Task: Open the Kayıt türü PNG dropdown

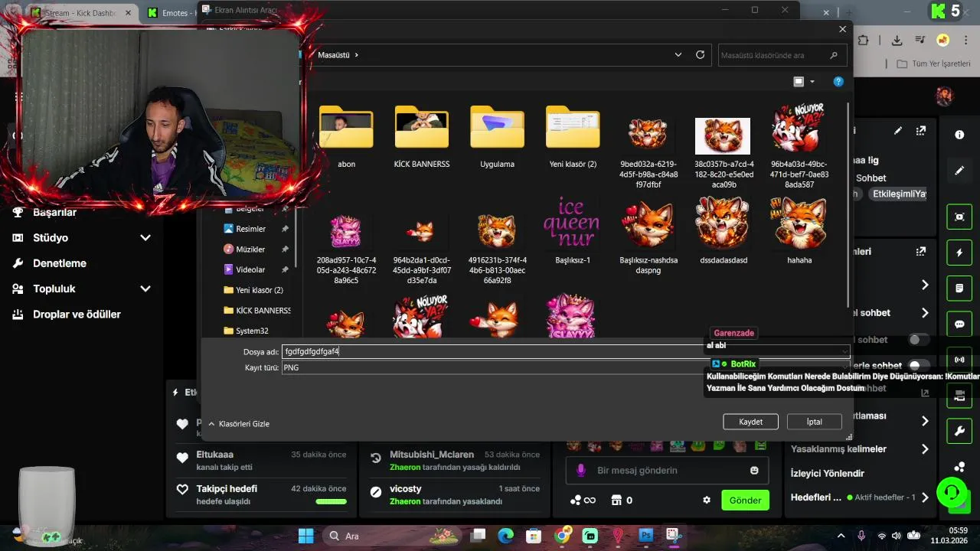Action: coord(566,367)
